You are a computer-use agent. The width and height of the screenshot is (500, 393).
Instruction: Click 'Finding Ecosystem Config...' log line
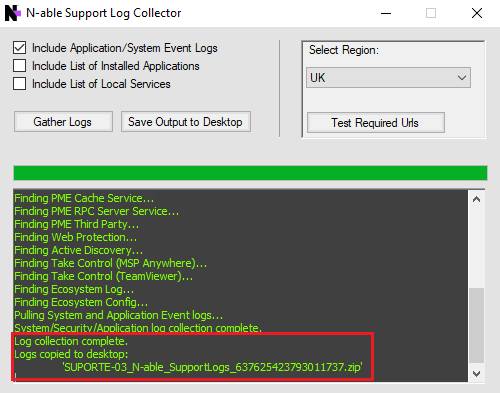(81, 302)
